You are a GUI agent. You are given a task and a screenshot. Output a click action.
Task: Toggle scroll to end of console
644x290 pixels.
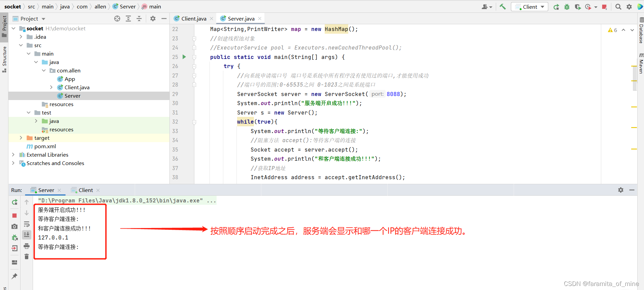click(27, 235)
